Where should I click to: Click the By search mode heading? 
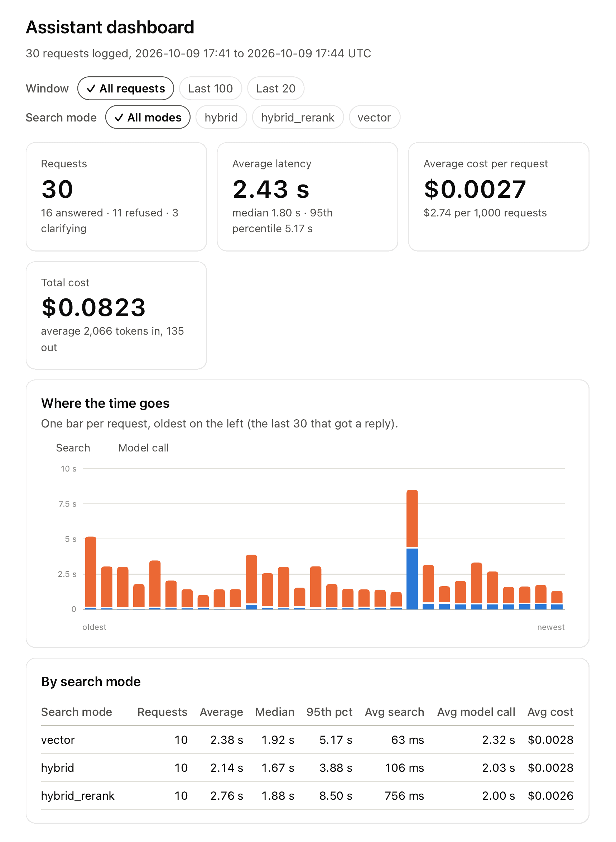click(x=91, y=681)
